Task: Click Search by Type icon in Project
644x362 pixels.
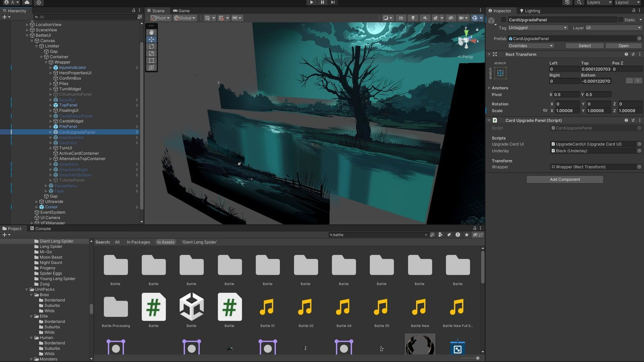Action: [x=440, y=235]
